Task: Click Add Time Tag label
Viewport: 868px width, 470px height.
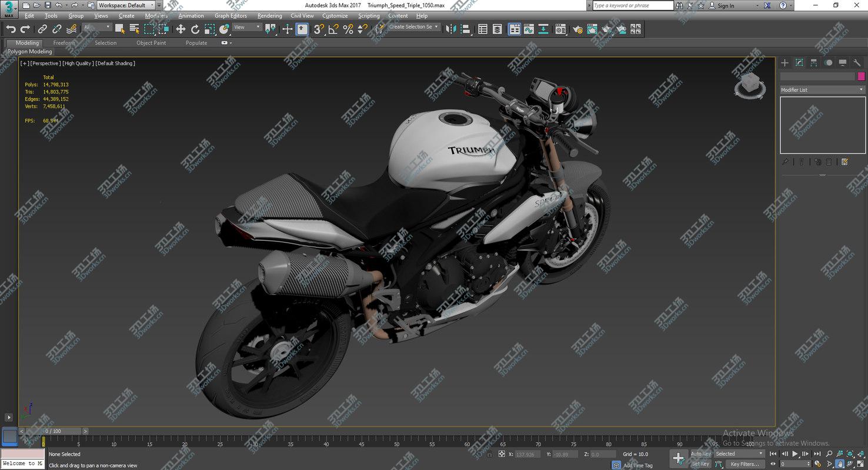Action: (x=637, y=465)
